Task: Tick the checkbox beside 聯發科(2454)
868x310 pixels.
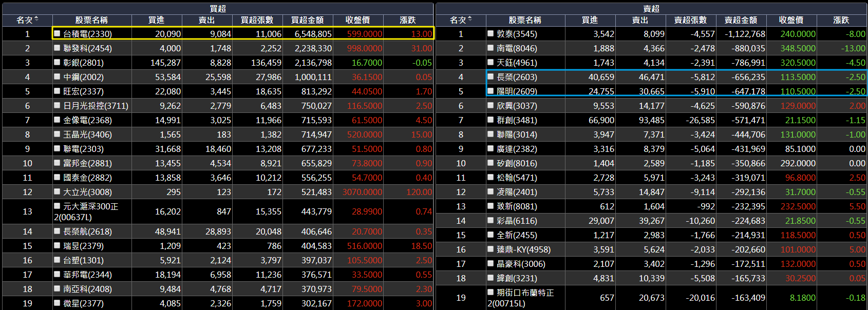Action: click(x=58, y=48)
